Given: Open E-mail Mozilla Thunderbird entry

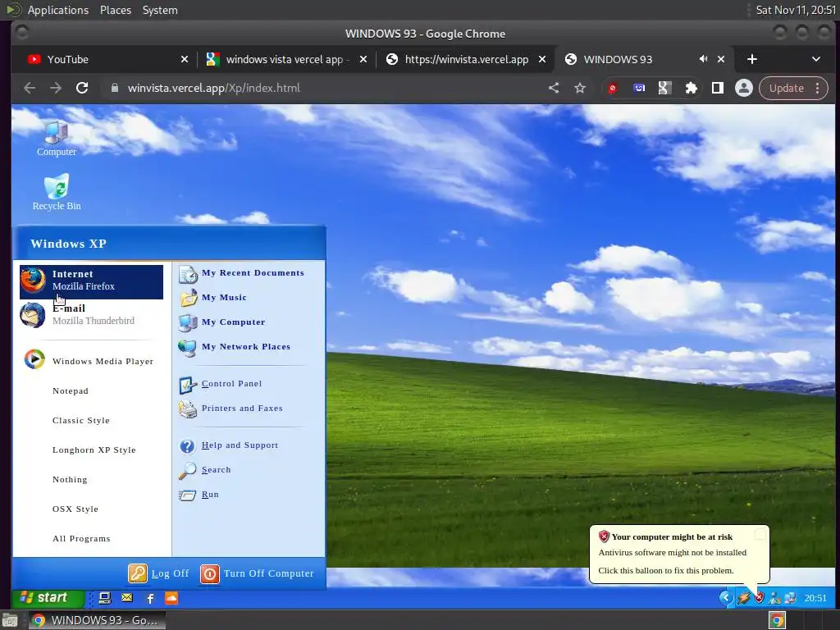Looking at the screenshot, I should 91,314.
